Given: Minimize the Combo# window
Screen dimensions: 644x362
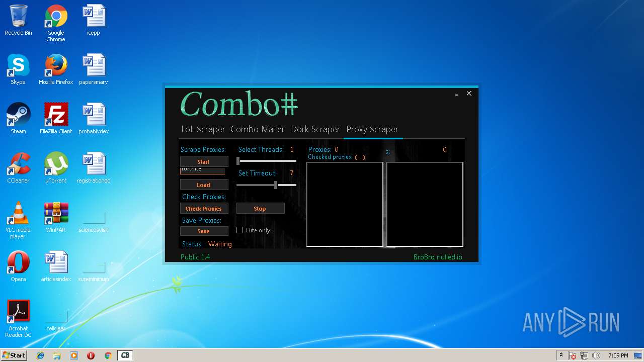Looking at the screenshot, I should tap(456, 94).
